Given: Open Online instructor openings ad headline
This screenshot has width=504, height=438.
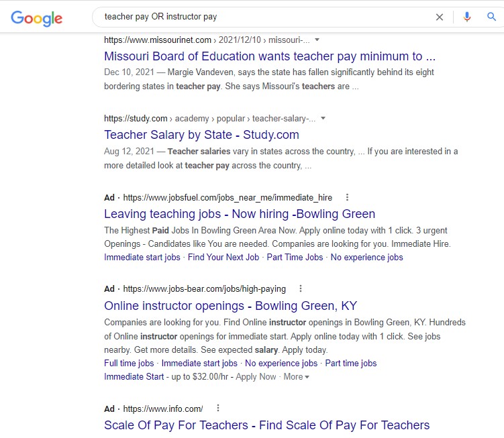Looking at the screenshot, I should 230,306.
